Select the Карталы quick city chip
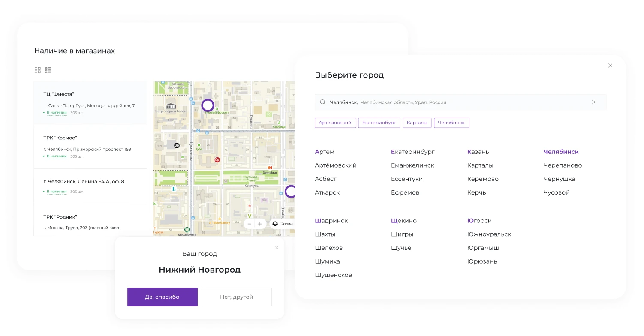The image size is (644, 336). point(417,123)
